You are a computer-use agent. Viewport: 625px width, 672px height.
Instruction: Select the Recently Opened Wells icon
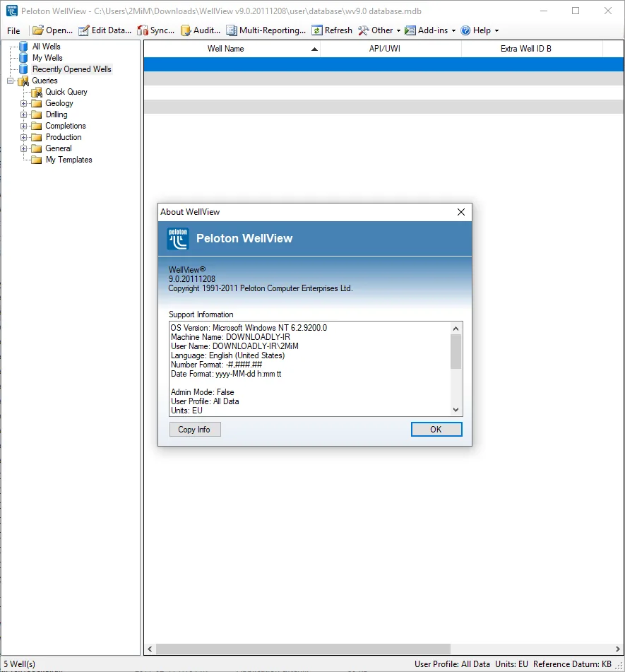coord(23,69)
